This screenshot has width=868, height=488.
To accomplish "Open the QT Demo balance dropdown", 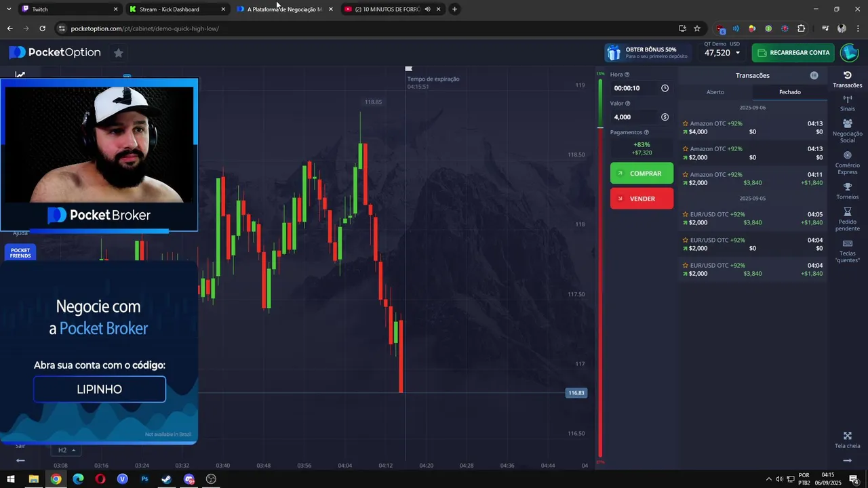I will pos(722,52).
